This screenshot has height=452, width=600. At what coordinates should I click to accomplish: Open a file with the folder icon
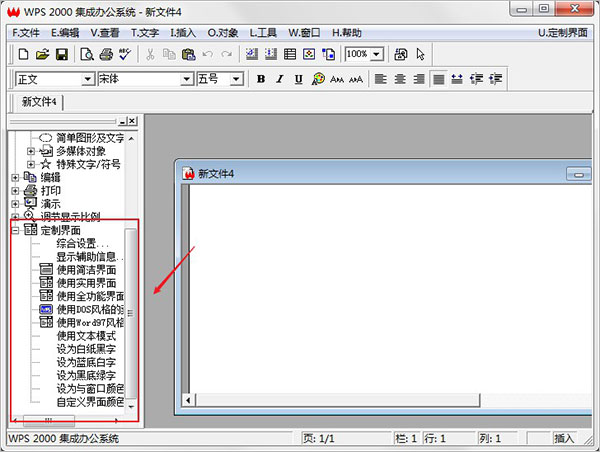click(42, 54)
